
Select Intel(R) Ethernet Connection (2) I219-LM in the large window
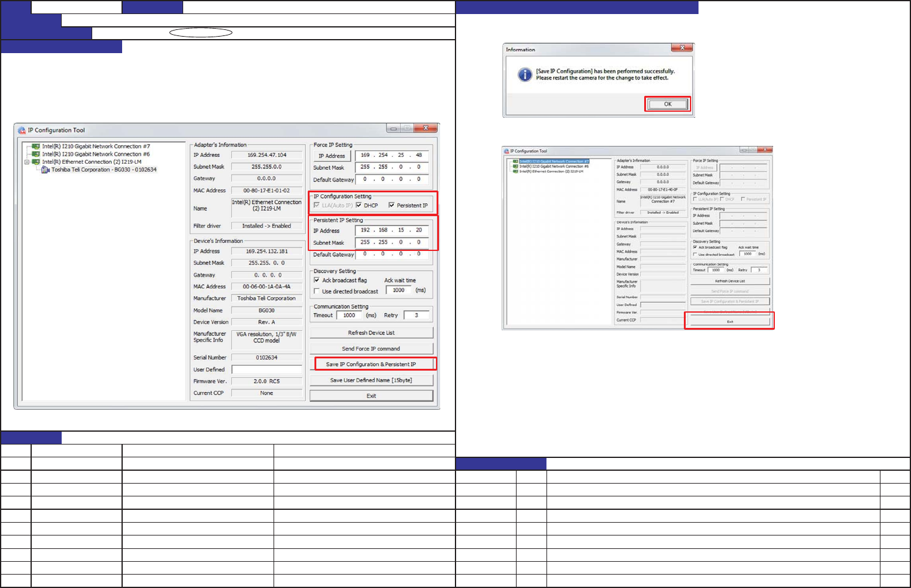pyautogui.click(x=92, y=162)
